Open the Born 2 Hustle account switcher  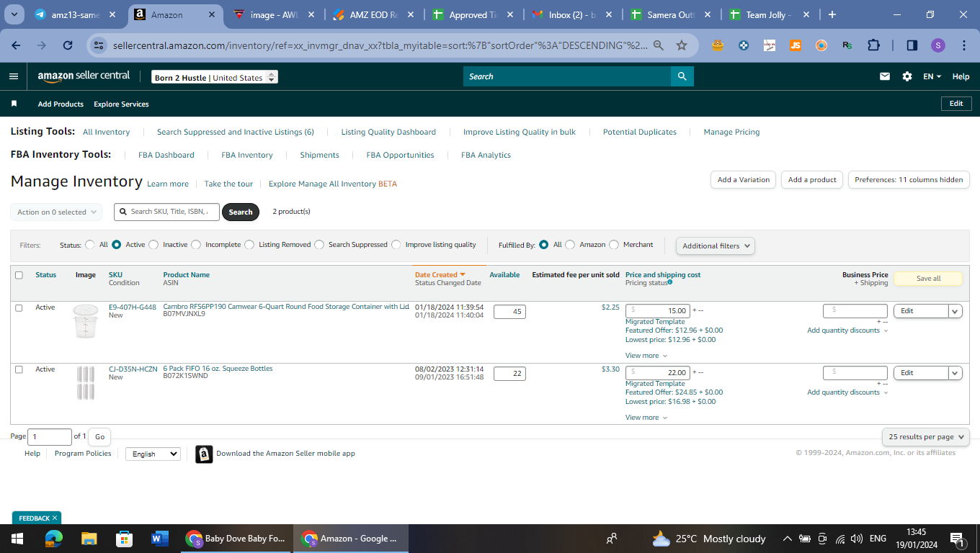215,77
